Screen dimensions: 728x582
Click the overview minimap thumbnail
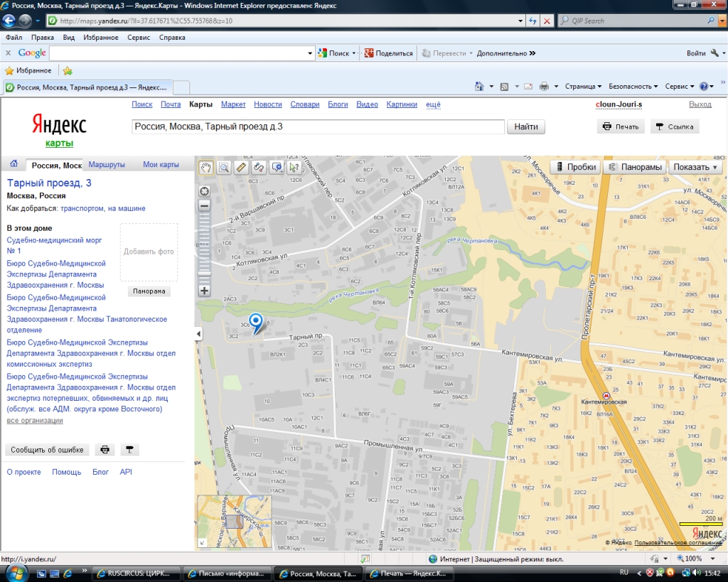(235, 522)
